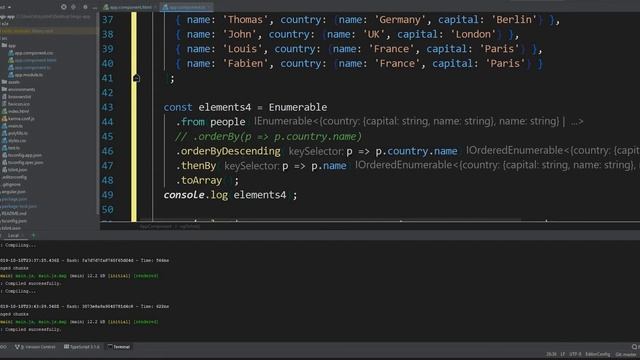
Task: Click 'Enumerable' identifier on line 43
Action: point(298,107)
